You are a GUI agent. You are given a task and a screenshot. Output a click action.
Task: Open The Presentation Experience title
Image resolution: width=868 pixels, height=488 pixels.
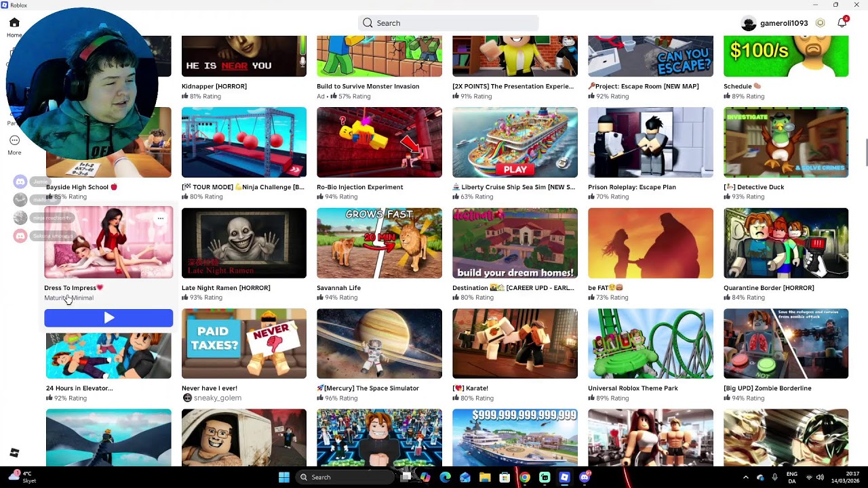[x=513, y=86]
